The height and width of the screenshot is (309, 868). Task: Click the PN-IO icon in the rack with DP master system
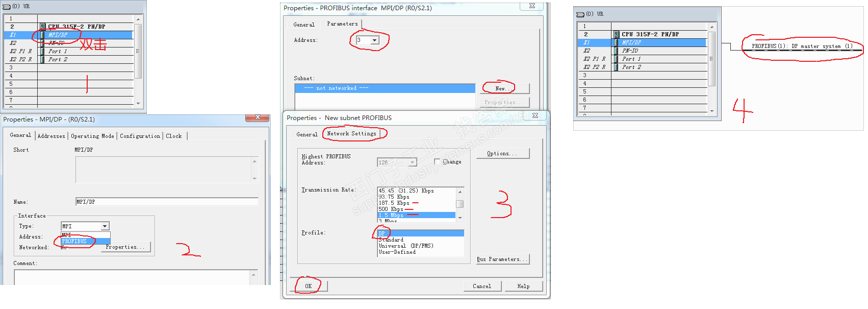click(617, 51)
